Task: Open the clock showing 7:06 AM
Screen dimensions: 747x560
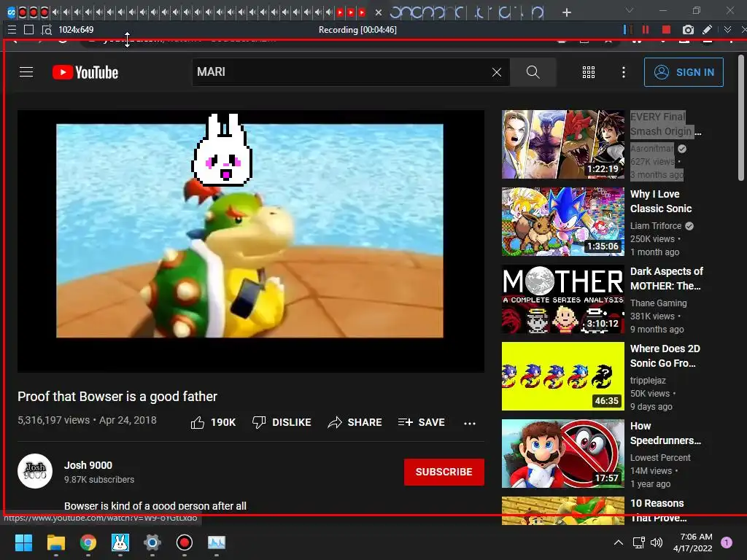Action: 693,542
